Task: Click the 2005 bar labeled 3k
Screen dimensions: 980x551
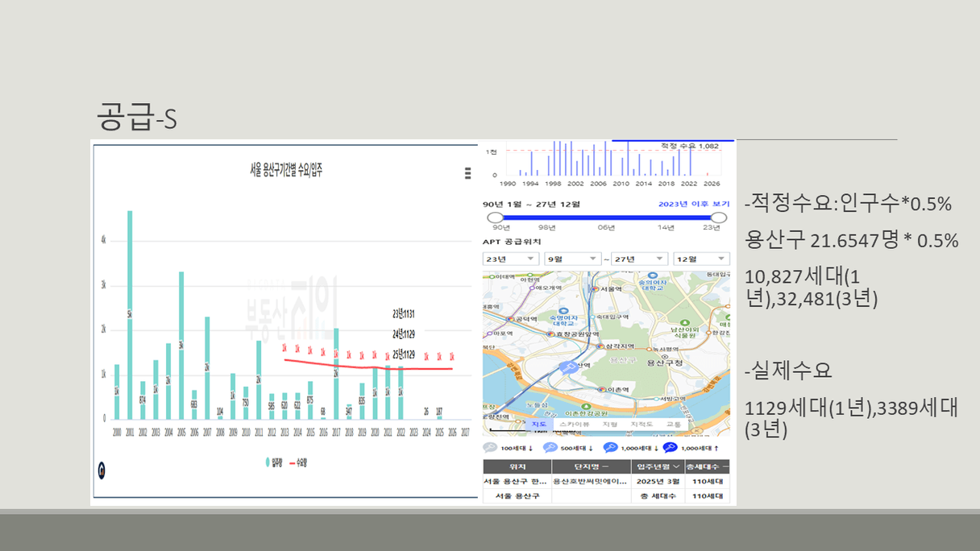Action: point(181,346)
